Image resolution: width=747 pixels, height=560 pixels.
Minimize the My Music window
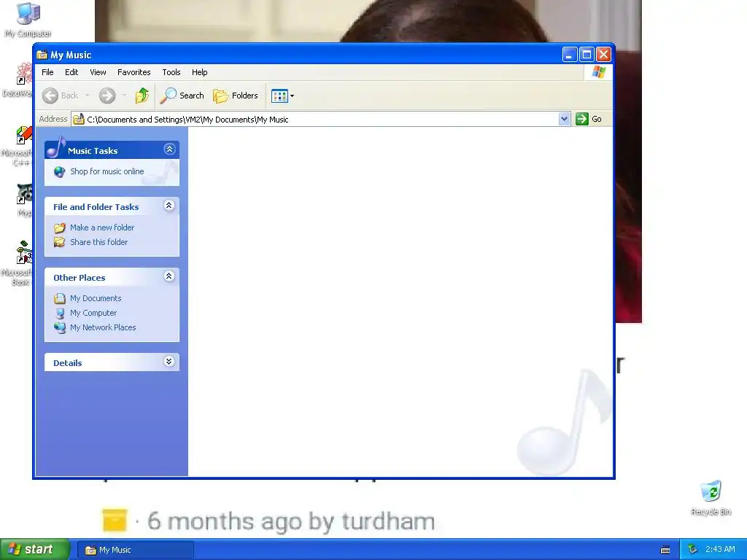tap(569, 54)
